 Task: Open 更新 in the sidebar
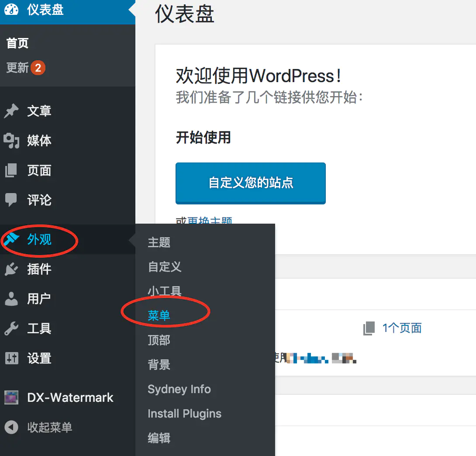point(17,68)
